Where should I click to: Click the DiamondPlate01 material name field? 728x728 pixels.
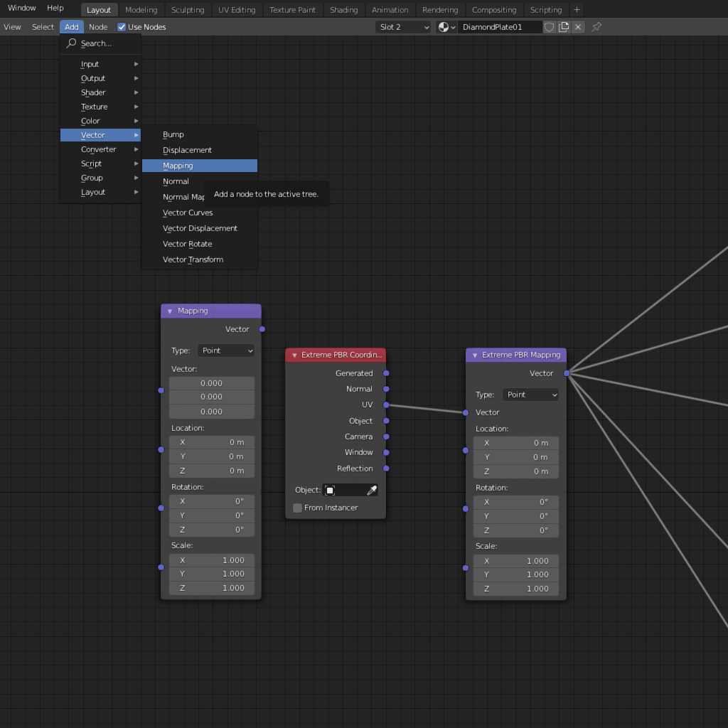point(499,27)
